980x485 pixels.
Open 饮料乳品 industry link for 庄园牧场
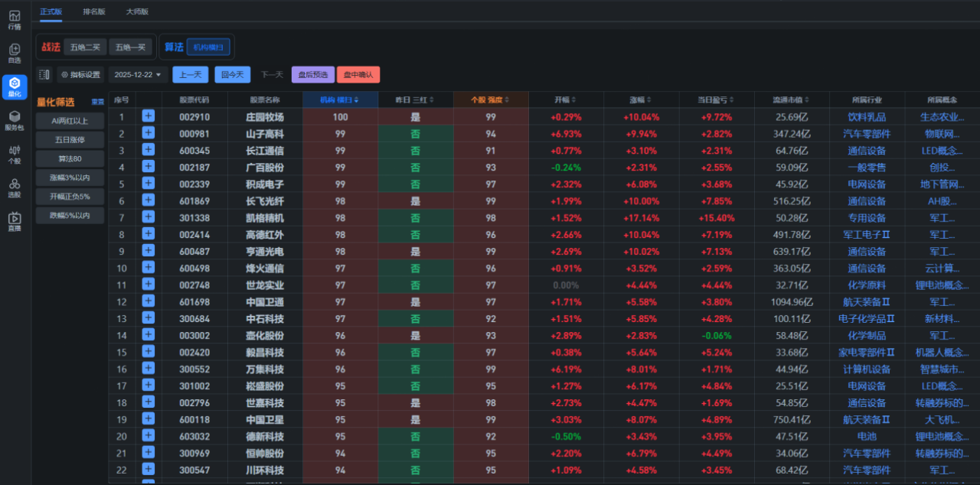(866, 117)
